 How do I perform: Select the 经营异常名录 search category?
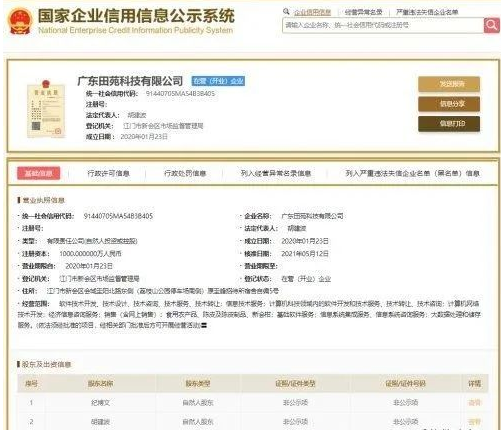click(363, 12)
